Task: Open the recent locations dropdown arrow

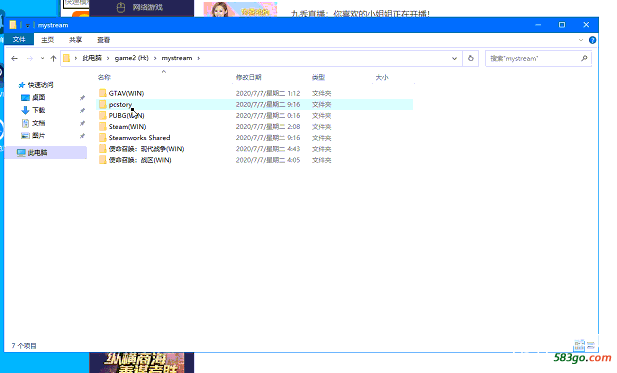Action: [42, 59]
